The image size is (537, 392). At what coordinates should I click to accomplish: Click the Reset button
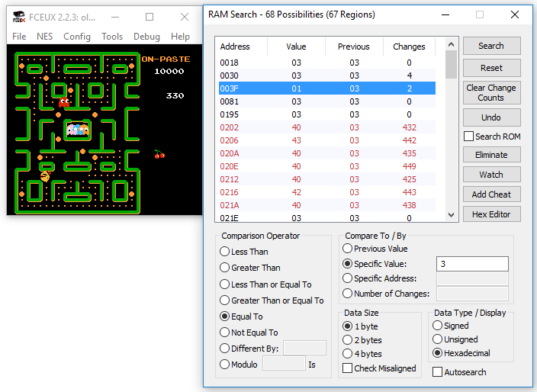coord(491,68)
